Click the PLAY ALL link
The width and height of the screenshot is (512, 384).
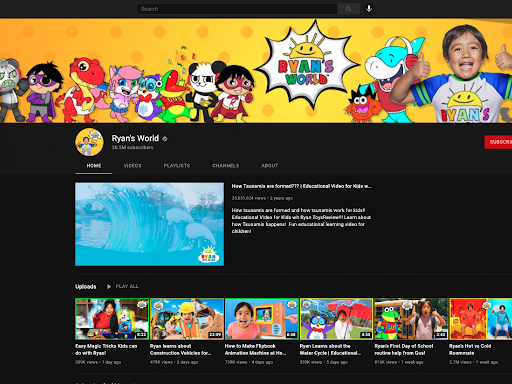[x=127, y=286]
